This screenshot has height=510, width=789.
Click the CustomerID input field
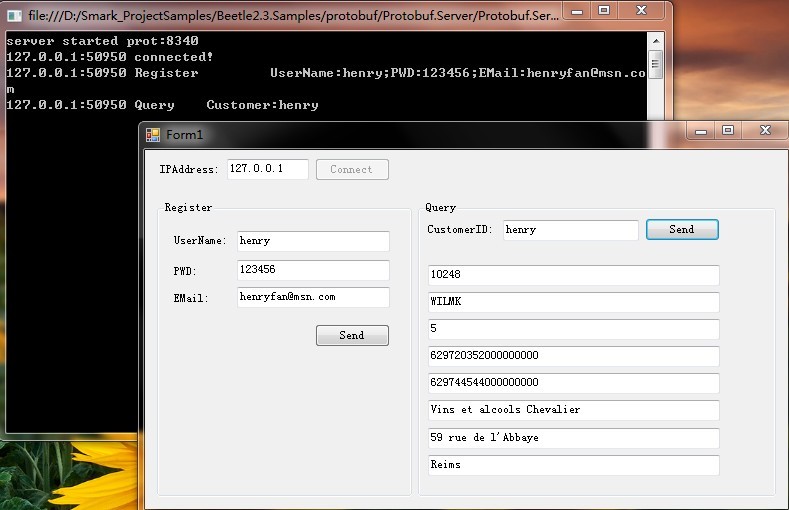click(x=571, y=230)
